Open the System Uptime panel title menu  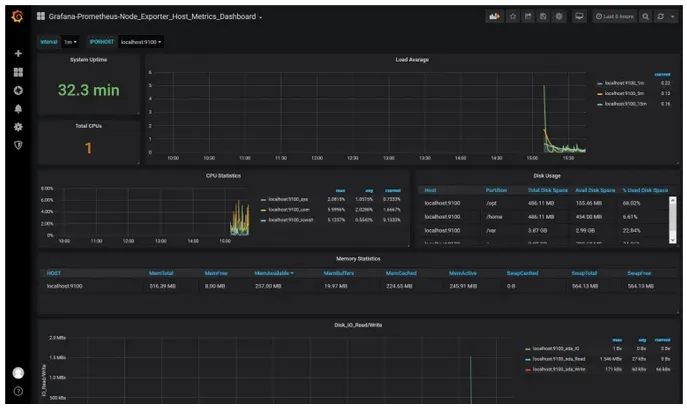coord(89,60)
